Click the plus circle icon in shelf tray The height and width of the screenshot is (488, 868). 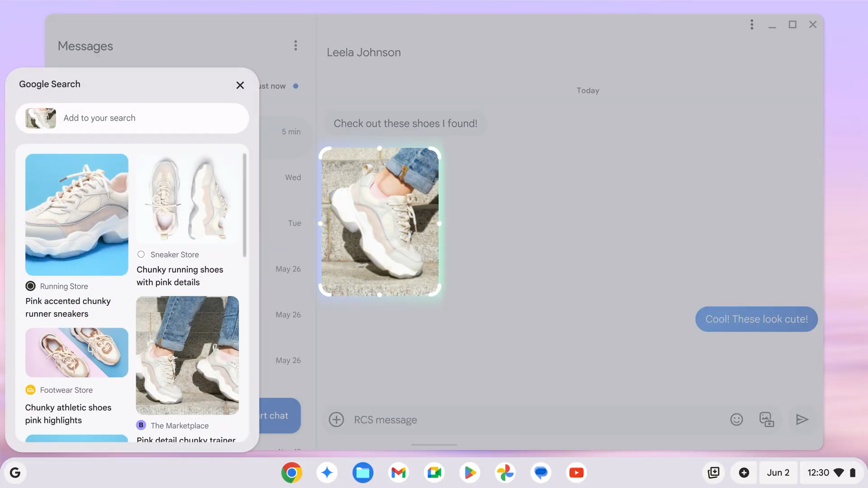(744, 473)
